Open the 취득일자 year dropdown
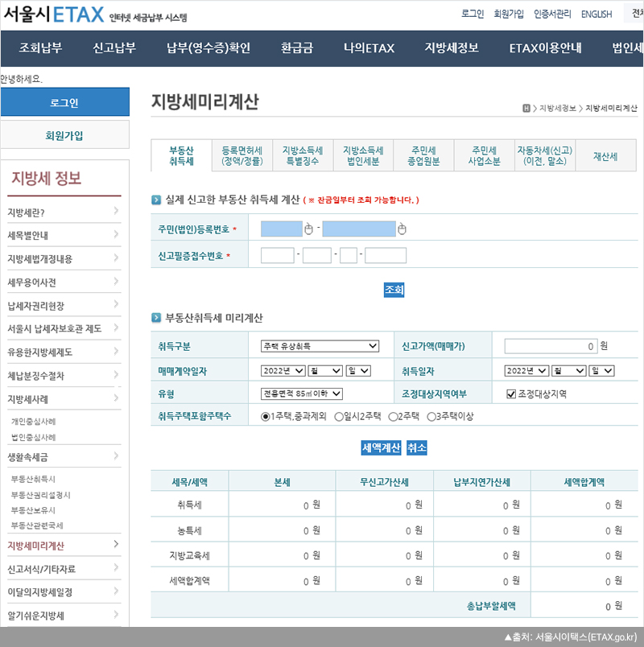Image resolution: width=644 pixels, height=647 pixels. (526, 371)
